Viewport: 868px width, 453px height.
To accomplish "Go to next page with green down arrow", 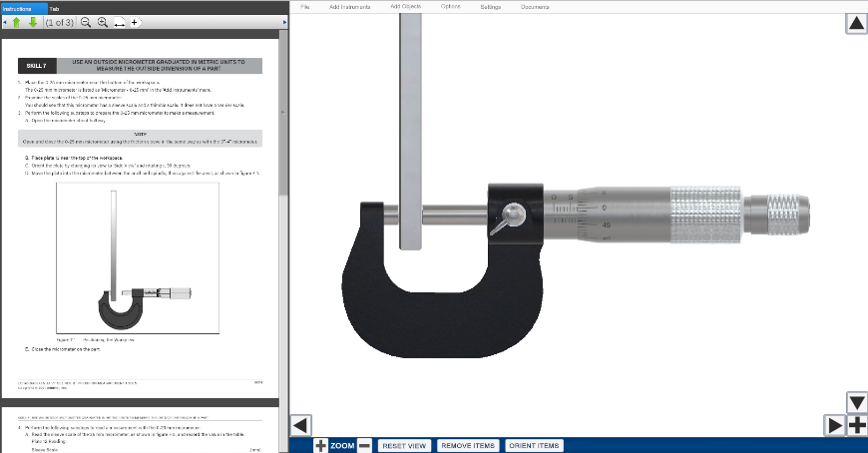I will pyautogui.click(x=32, y=22).
